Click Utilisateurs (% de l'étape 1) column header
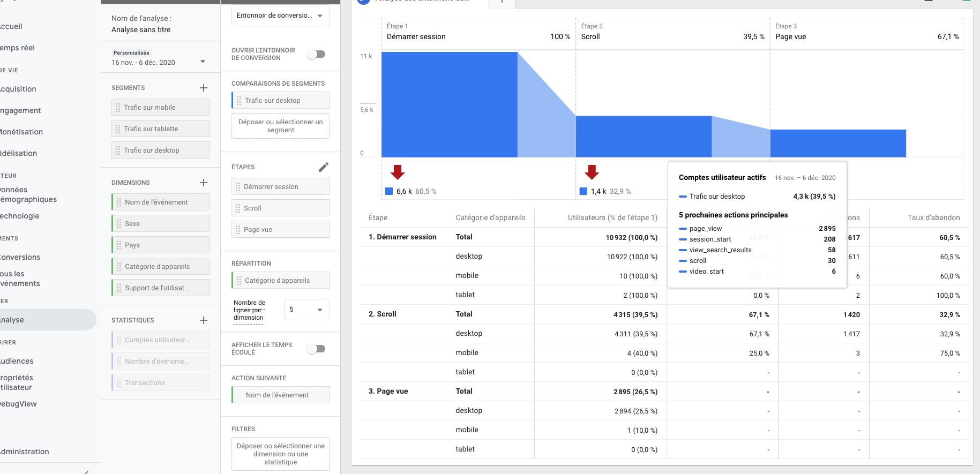 (x=612, y=217)
